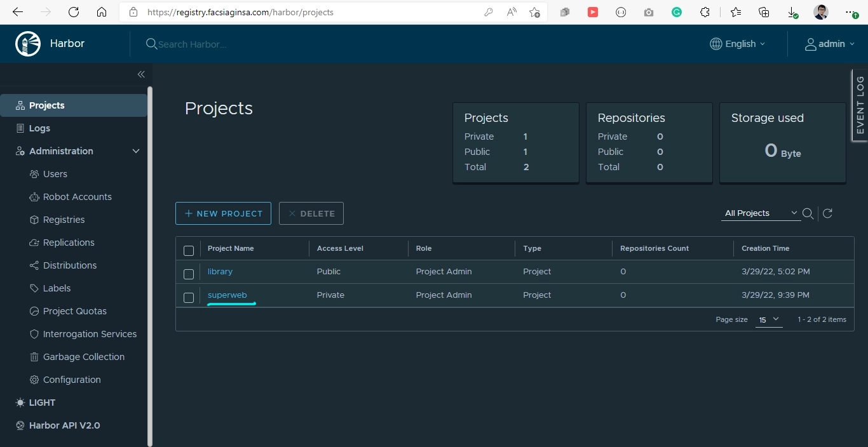This screenshot has height=447, width=868.
Task: Click the globe language icon
Action: tap(715, 44)
